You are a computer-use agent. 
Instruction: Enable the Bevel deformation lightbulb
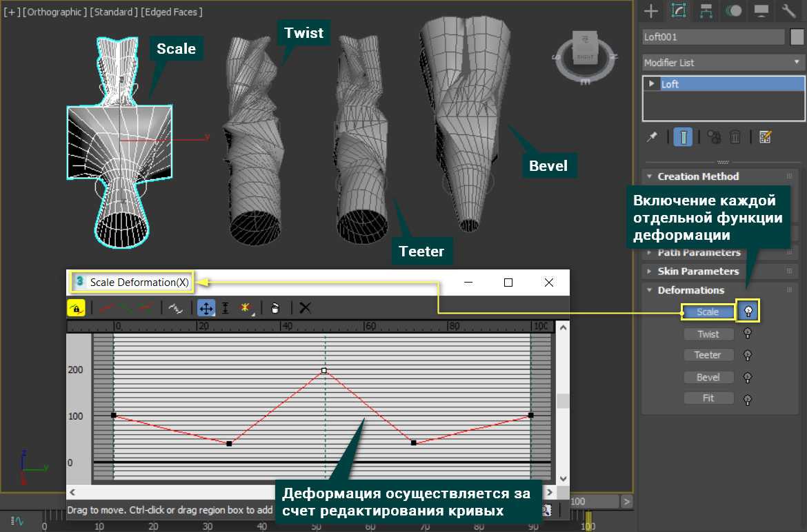pos(747,378)
